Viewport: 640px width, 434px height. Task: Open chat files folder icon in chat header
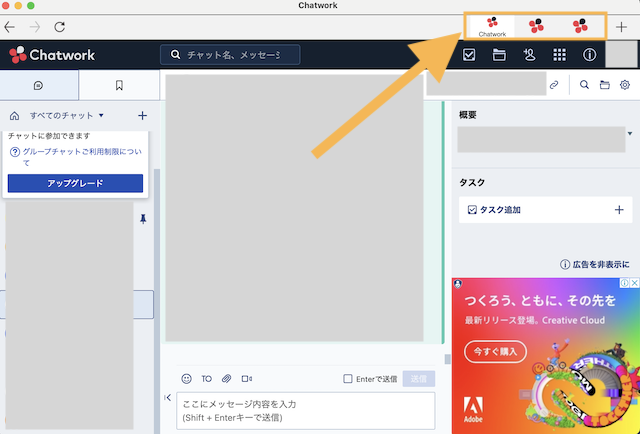604,85
